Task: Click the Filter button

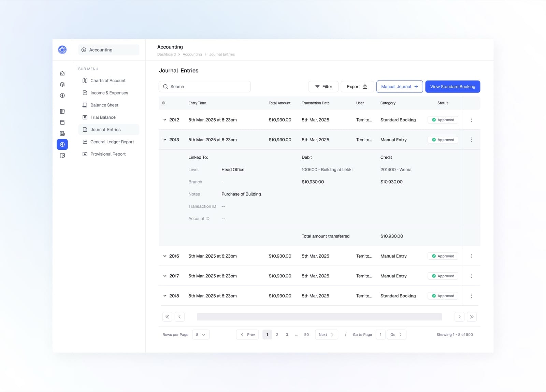Action: click(x=323, y=87)
